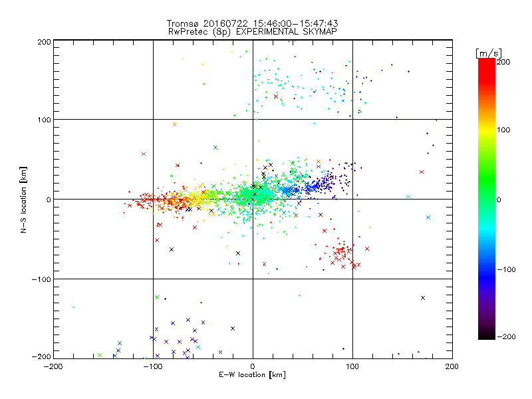Click the x-axis tick label '200'
The width and height of the screenshot is (532, 399).
452,366
